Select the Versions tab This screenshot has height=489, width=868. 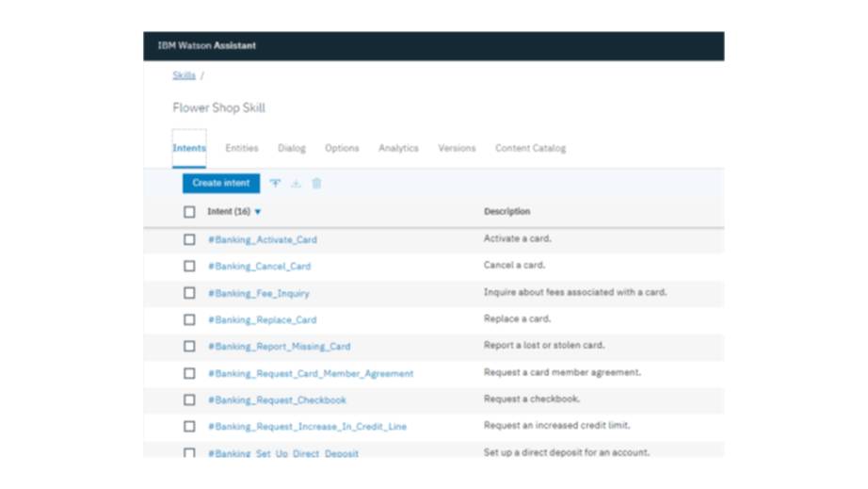[457, 148]
